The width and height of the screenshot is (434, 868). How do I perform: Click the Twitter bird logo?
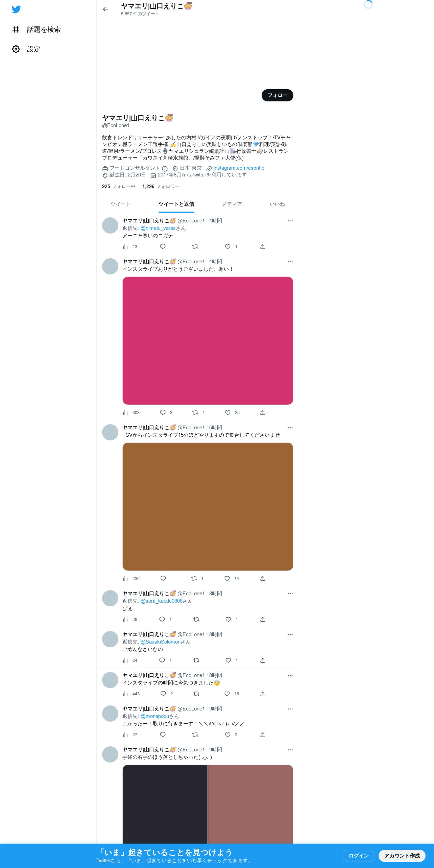point(16,9)
